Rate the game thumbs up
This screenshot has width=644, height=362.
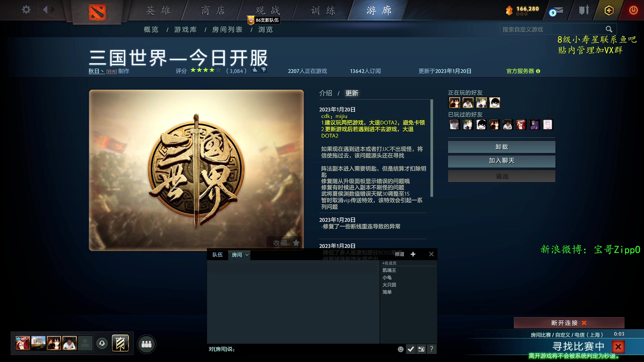[255, 70]
